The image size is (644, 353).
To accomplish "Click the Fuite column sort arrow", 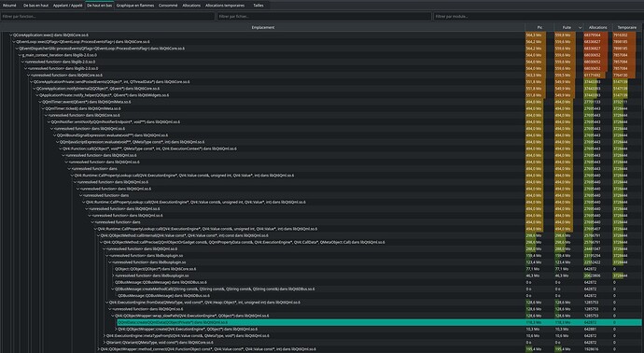I will 580,27.
